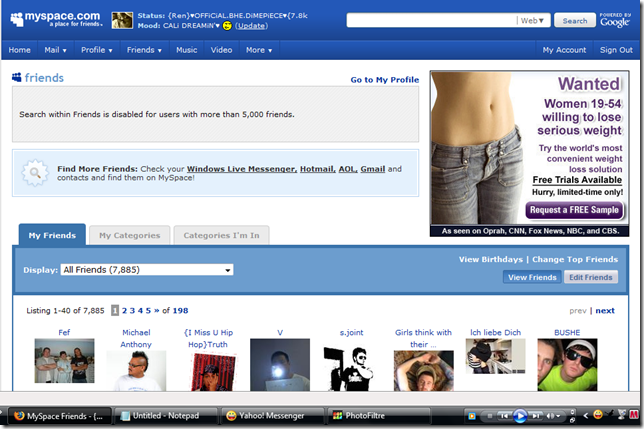Open Firefox MySpace Friends taskbar item
644x429 pixels.
[x=60, y=416]
